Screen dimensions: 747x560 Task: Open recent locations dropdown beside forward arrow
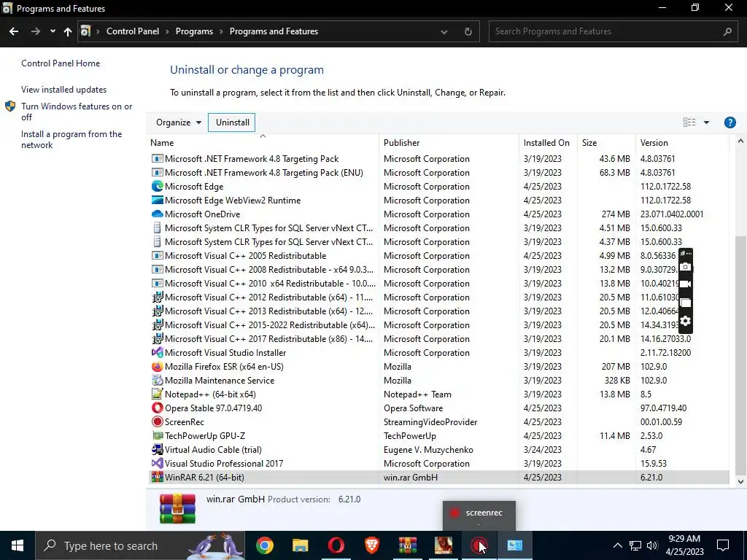[53, 31]
